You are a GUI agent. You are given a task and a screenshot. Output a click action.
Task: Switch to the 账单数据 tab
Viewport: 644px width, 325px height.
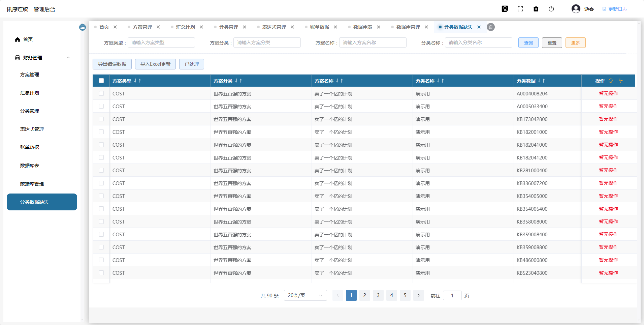(319, 27)
